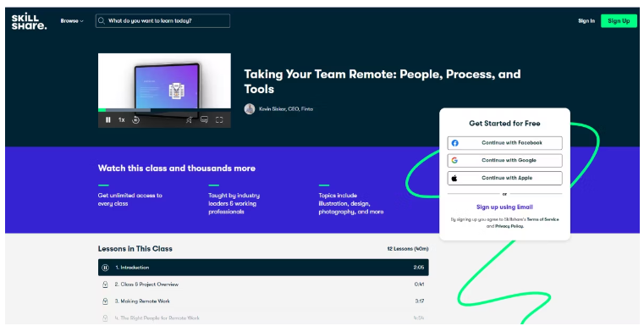
Task: Click the green Sign Up button
Action: 619,21
